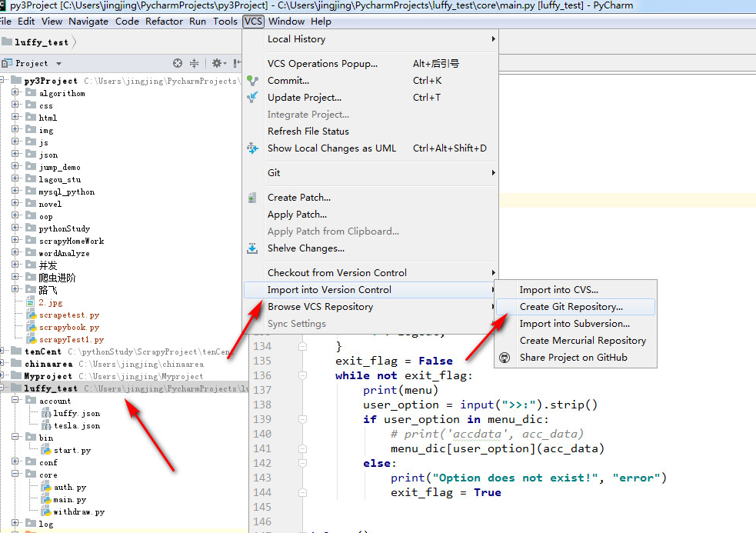Click the scrapetest.py Python file icon

click(32, 315)
